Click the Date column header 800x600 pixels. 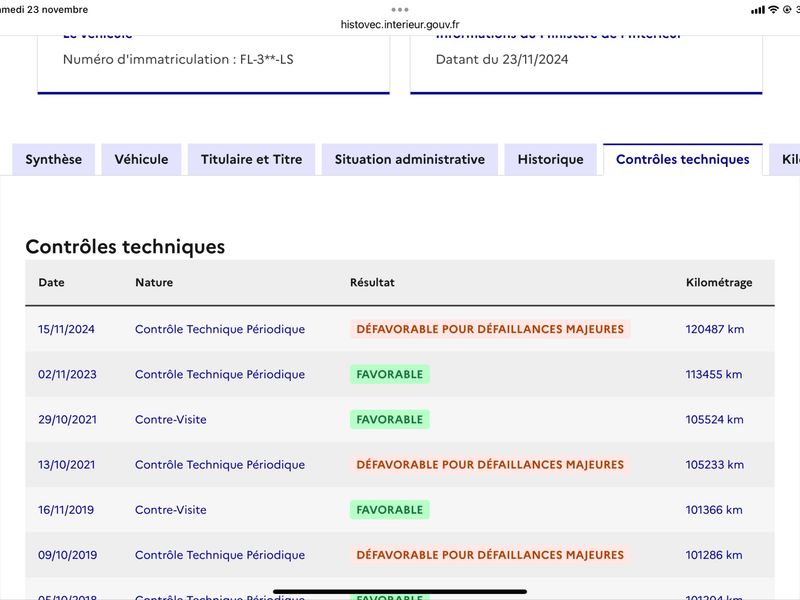52,282
